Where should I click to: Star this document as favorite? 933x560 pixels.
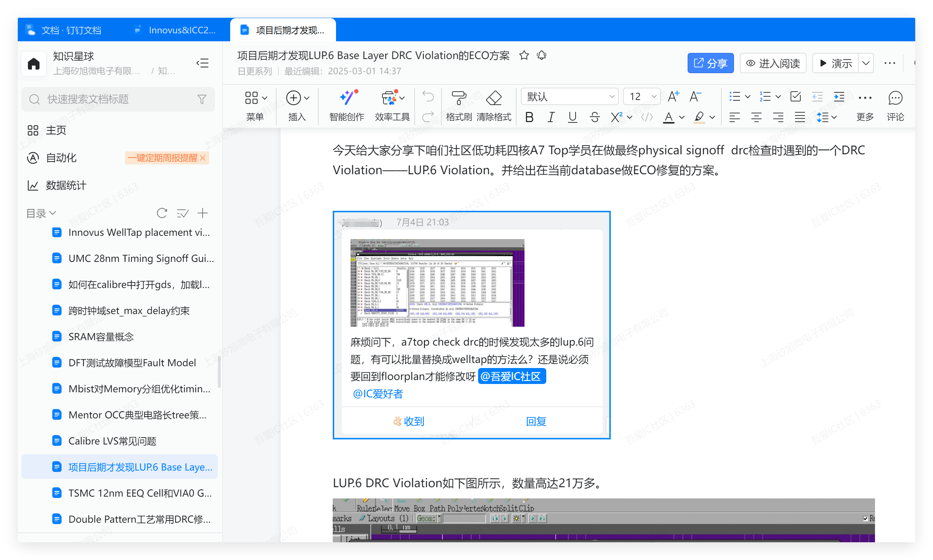tap(524, 55)
